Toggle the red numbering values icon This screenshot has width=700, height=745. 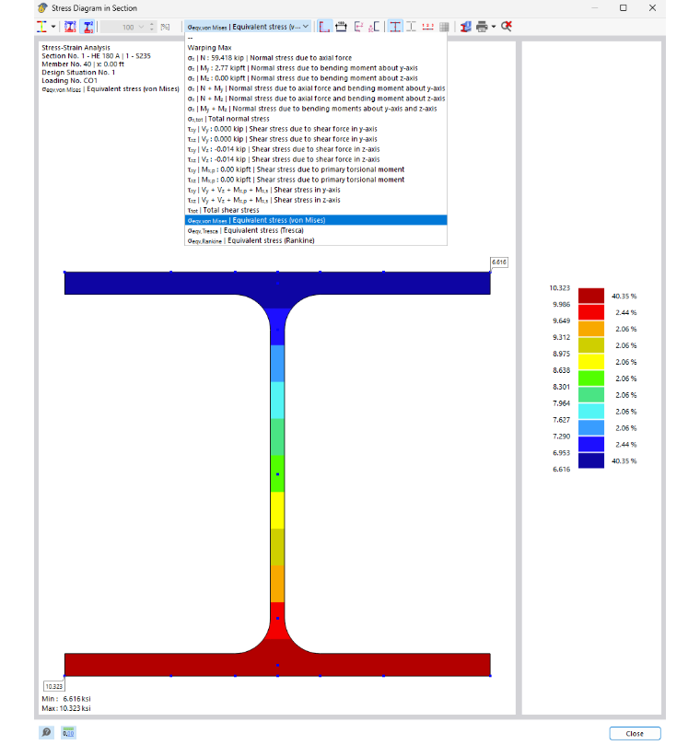click(427, 27)
